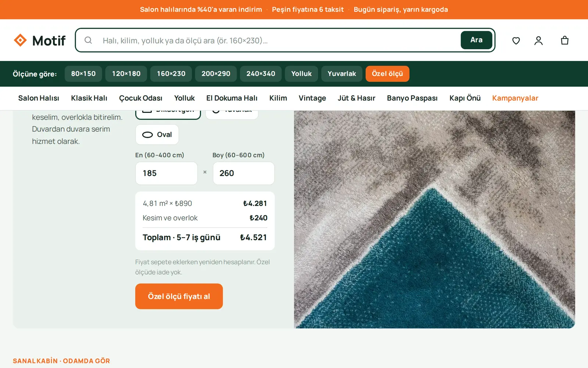
Task: Click the 4,81 m² × ₺890 line
Action: pos(205,203)
